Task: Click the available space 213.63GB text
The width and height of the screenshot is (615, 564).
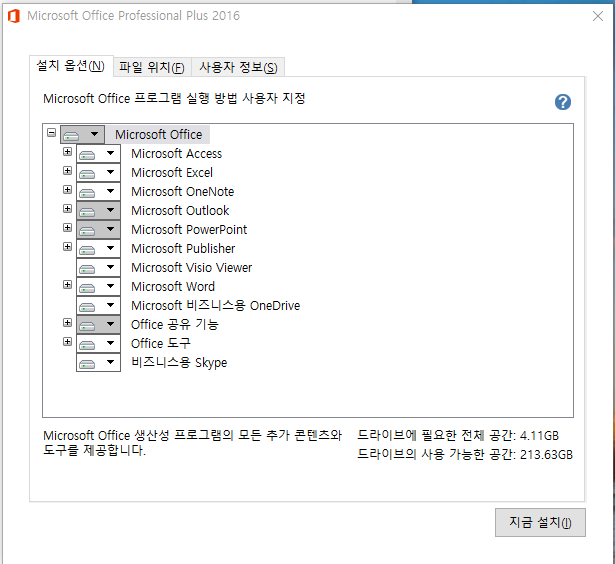Action: pyautogui.click(x=465, y=455)
